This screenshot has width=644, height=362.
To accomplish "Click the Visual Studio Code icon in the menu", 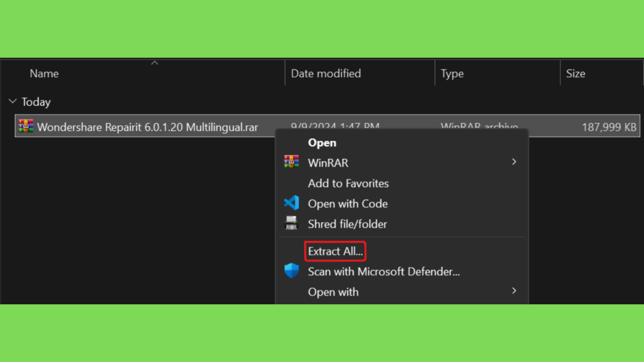I will coord(291,203).
